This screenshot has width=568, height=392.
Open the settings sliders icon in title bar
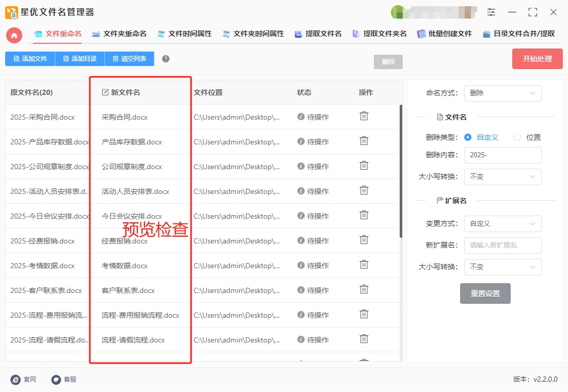[x=491, y=12]
